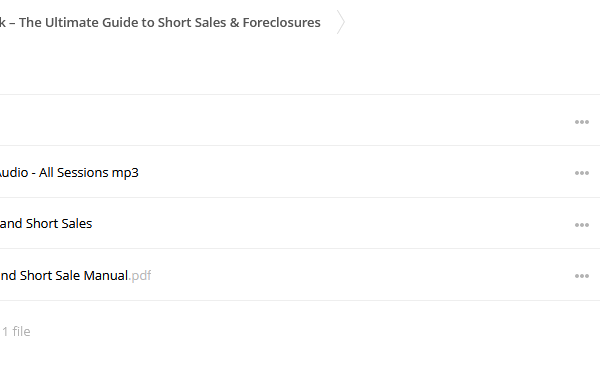Click the 1 file count summary text
This screenshot has height=380, width=600.
pyautogui.click(x=16, y=331)
